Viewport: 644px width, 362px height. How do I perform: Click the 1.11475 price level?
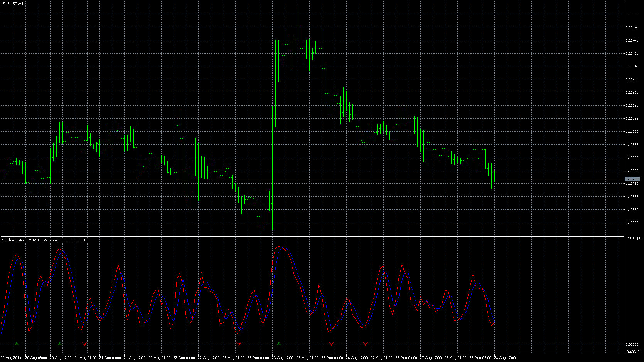click(632, 40)
